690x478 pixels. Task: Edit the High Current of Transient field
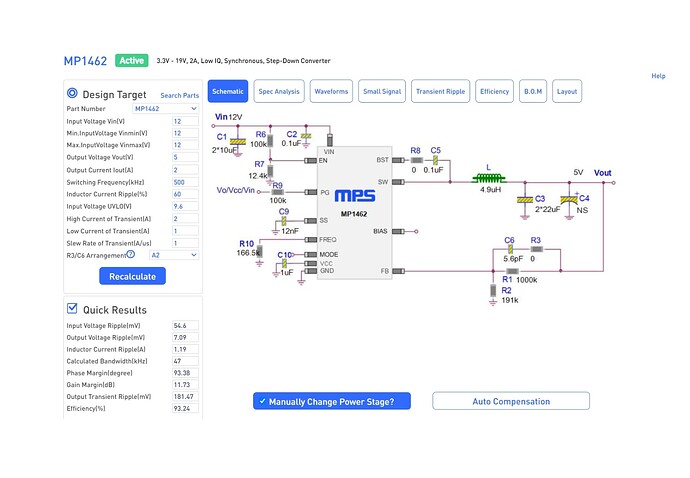185,218
